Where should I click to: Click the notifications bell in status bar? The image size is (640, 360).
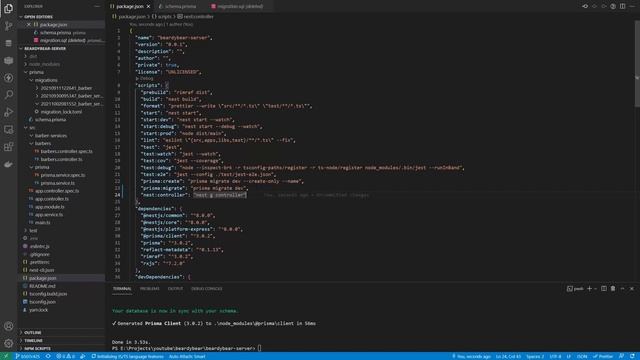click(632, 356)
